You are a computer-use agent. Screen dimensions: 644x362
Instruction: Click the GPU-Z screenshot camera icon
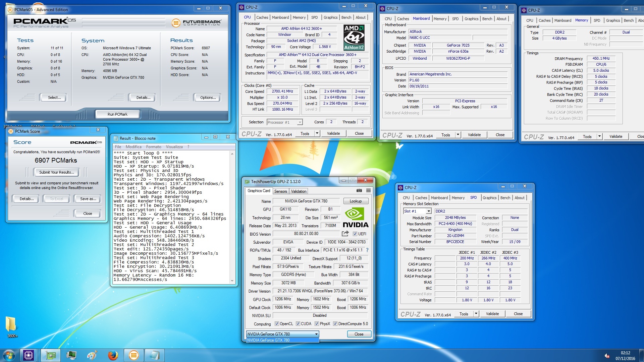[x=359, y=191]
